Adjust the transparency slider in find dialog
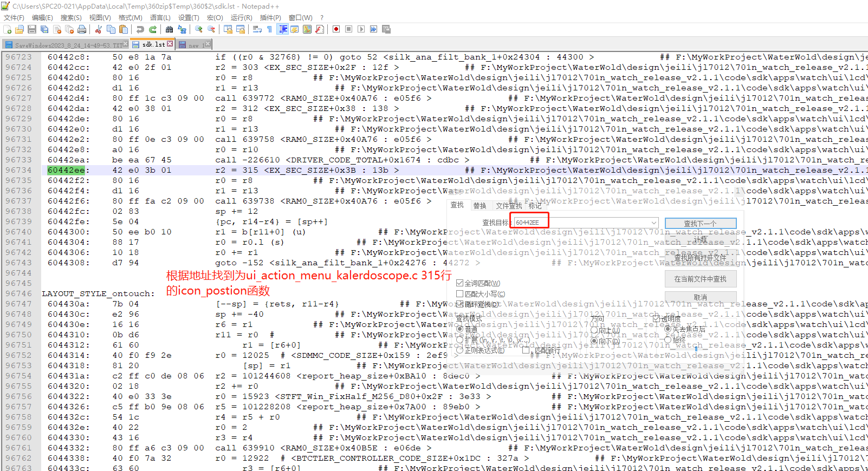Image resolution: width=868 pixels, height=471 pixels. pos(696,349)
